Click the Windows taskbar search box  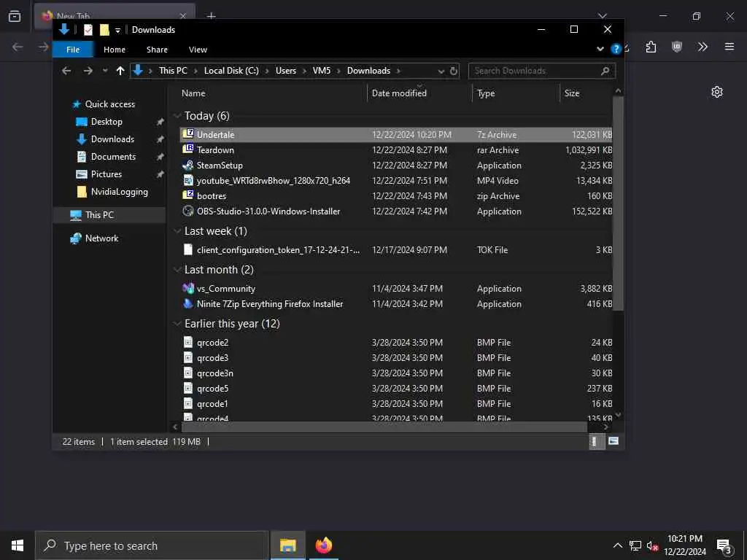point(152,545)
